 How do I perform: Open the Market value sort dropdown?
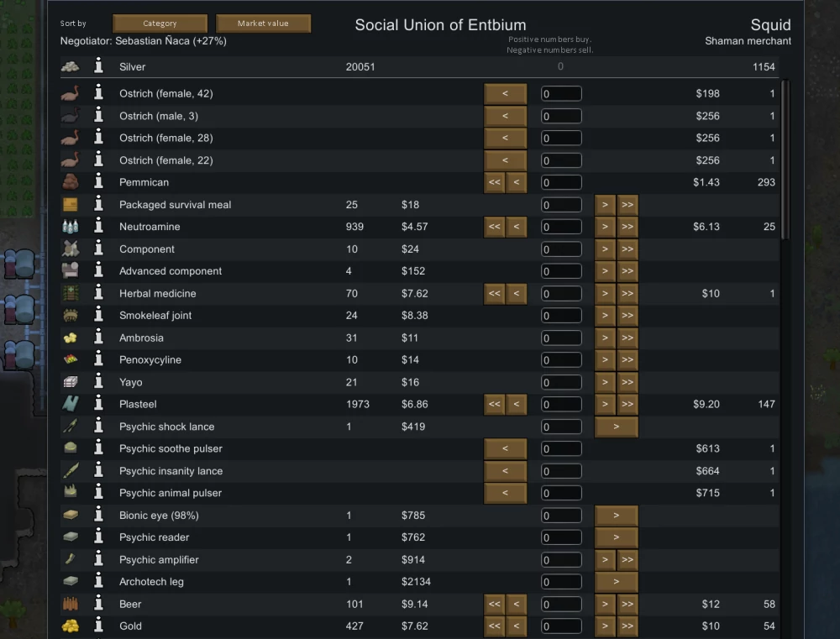point(263,24)
